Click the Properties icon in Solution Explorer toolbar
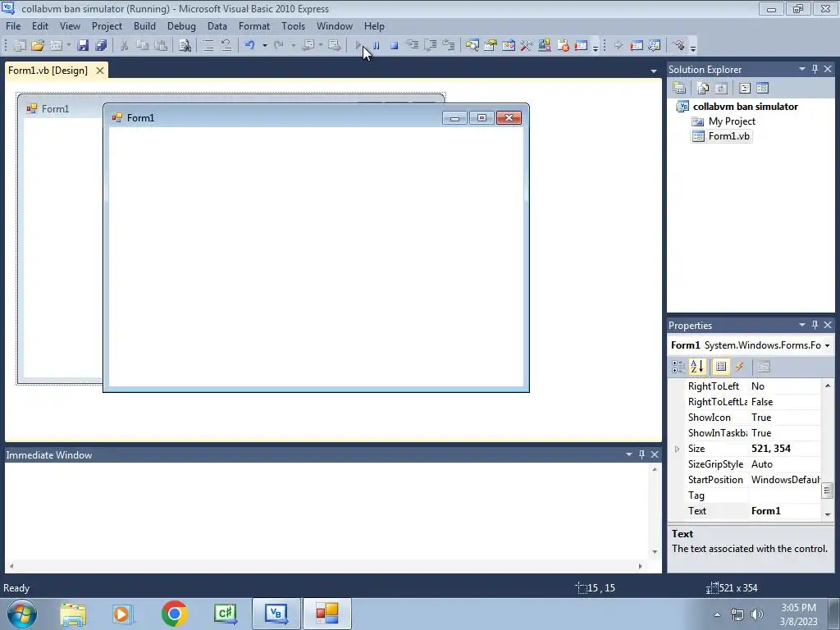 point(679,88)
